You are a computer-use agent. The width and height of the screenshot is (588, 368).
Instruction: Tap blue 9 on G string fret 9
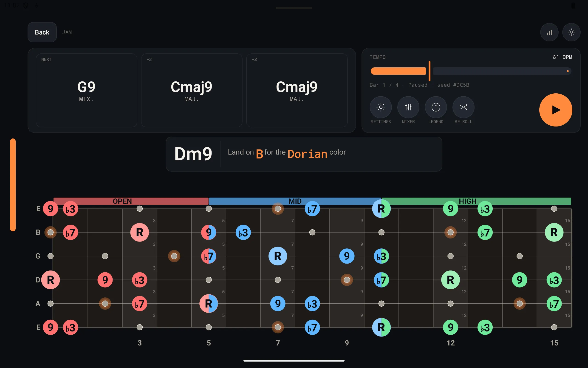[347, 256]
